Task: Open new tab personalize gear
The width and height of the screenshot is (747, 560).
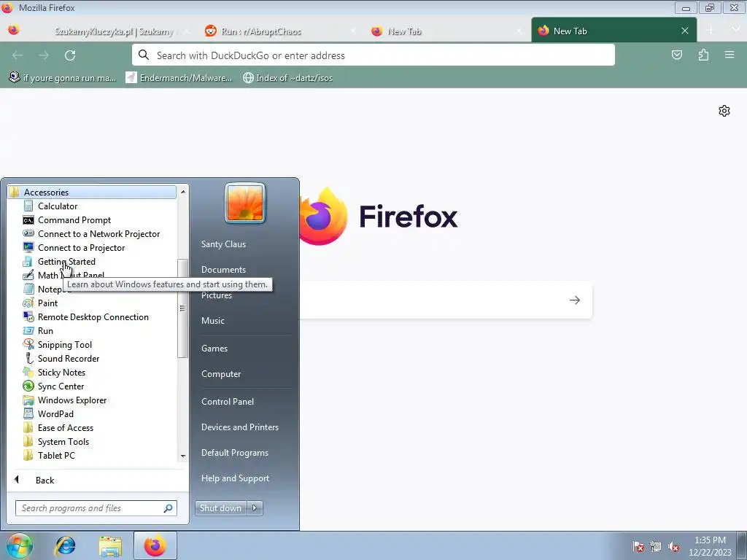Action: [724, 111]
